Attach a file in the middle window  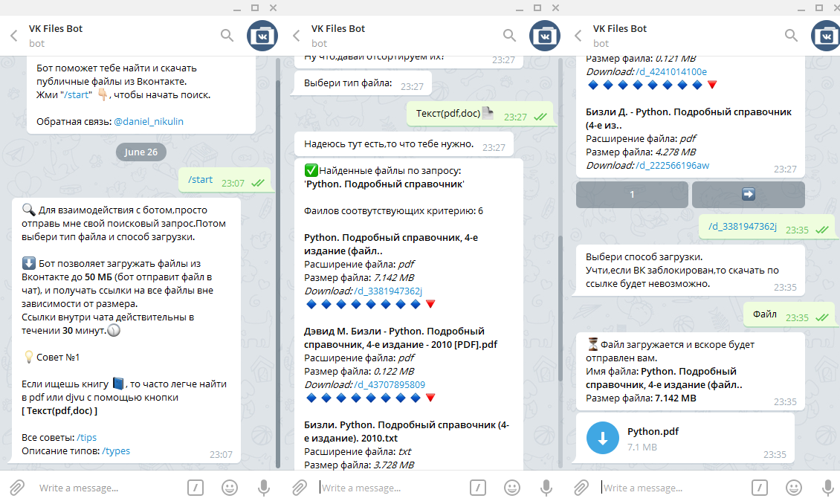(x=299, y=488)
